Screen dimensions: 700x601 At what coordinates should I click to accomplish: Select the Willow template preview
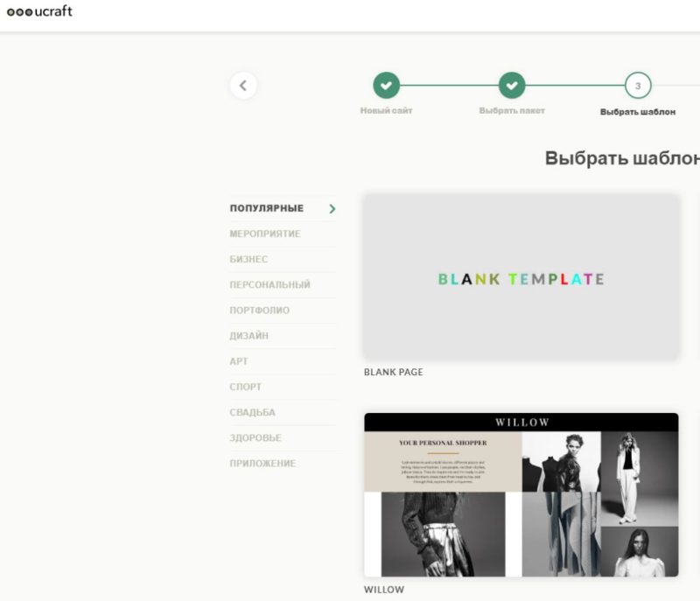[x=521, y=495]
